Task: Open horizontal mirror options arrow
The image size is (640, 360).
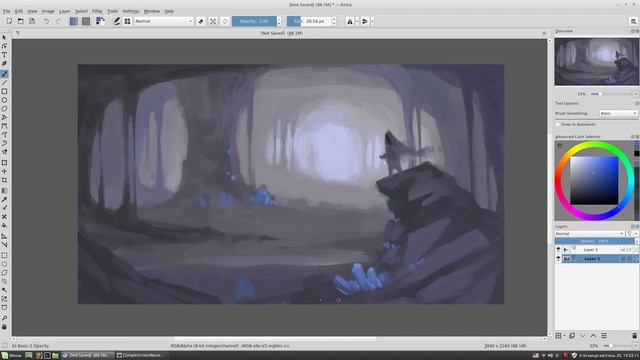Action: click(x=357, y=21)
